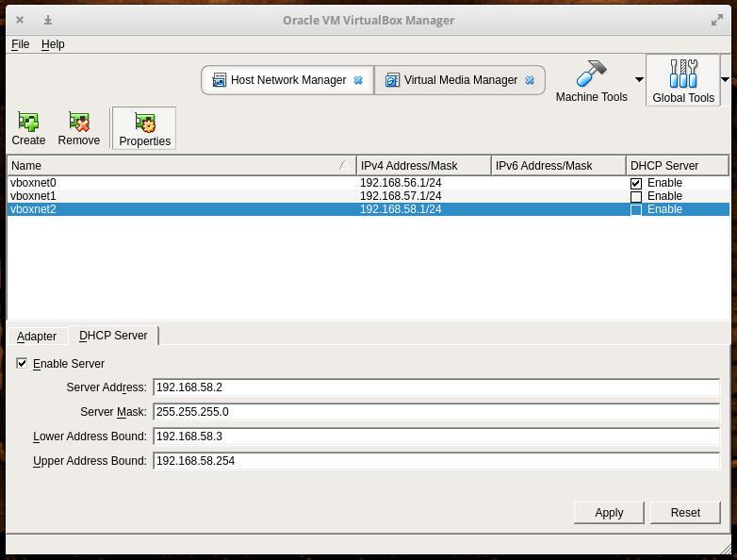This screenshot has height=560, width=737.
Task: Click the window close X icon
Action: click(20, 20)
